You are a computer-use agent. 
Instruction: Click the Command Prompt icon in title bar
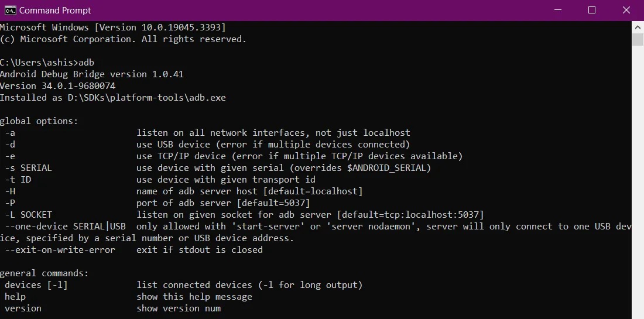click(10, 10)
